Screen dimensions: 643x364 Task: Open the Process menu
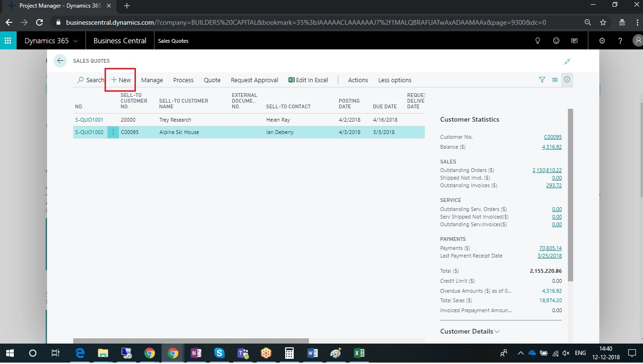[x=183, y=80]
